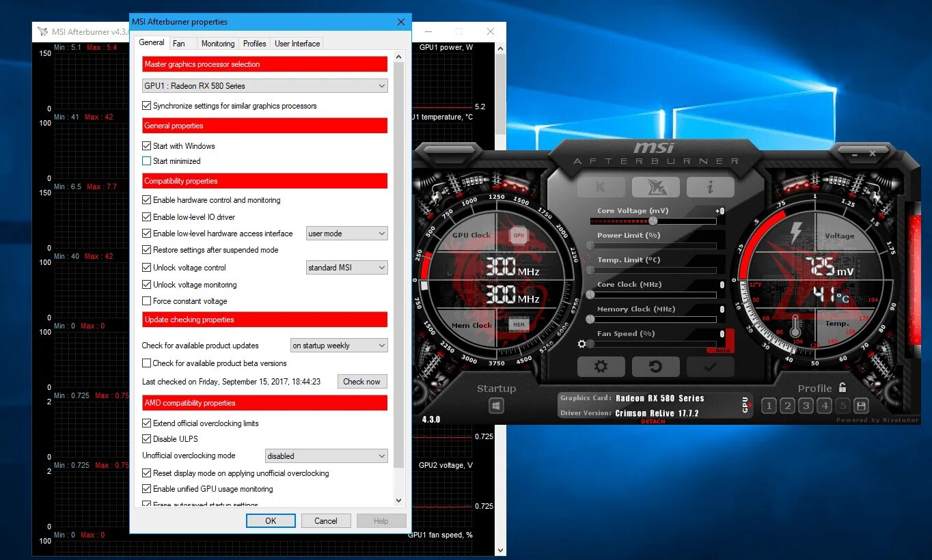Toggle the Startup Windows logo button

click(x=496, y=406)
